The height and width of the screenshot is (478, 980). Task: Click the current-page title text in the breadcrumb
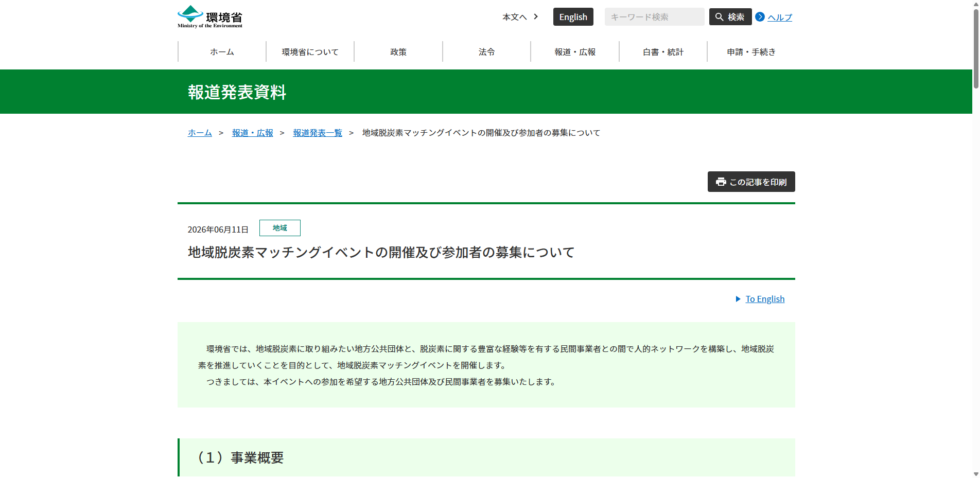481,133
